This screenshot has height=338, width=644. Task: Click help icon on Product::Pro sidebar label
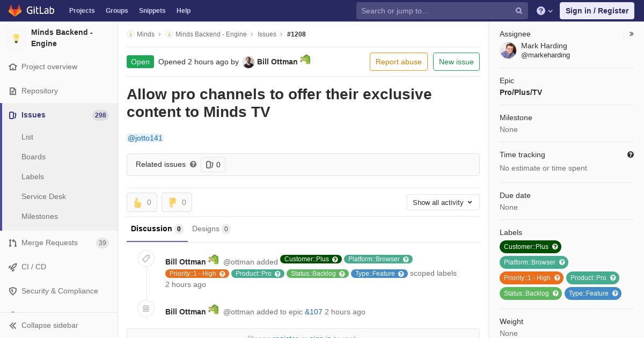point(613,278)
